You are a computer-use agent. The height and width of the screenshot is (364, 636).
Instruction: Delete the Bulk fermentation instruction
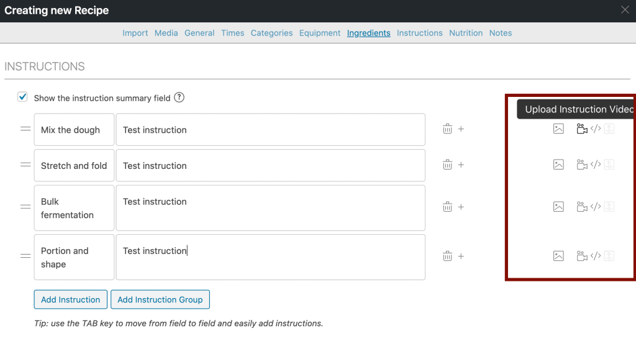(x=447, y=207)
